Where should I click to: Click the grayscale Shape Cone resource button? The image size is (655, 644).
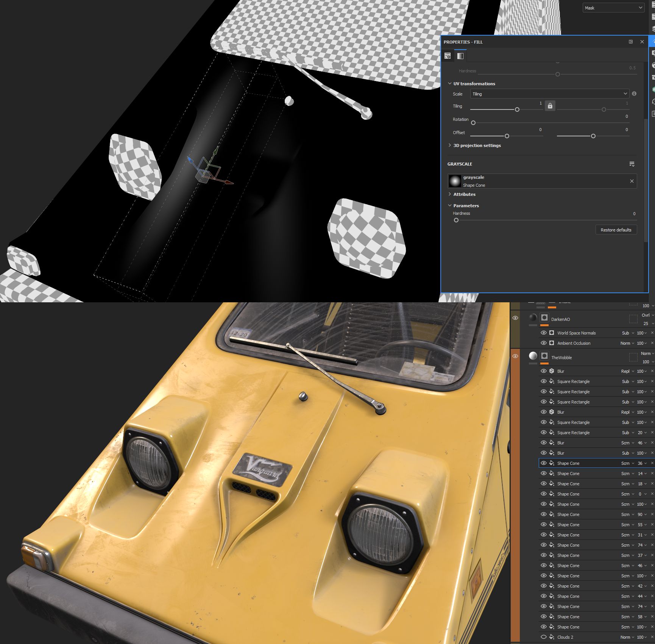click(x=542, y=181)
